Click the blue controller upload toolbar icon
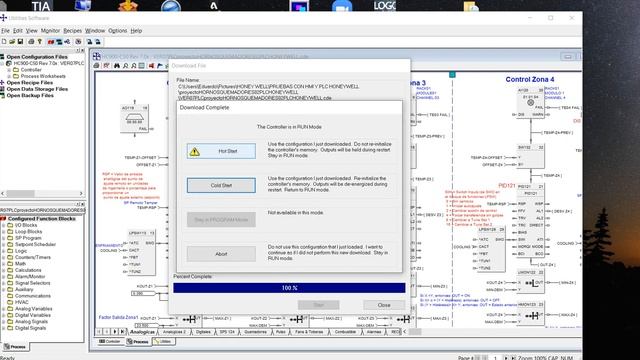This screenshot has height=360, width=640. click(59, 42)
